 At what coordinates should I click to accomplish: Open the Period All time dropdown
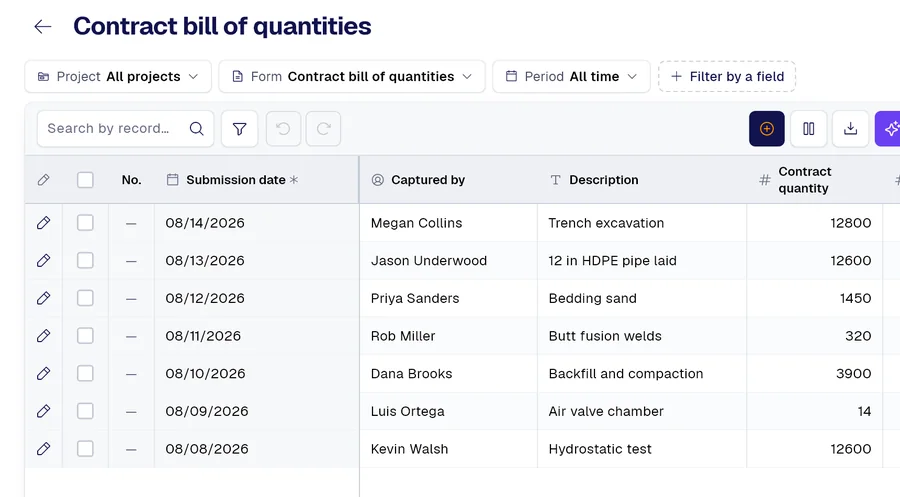click(571, 76)
